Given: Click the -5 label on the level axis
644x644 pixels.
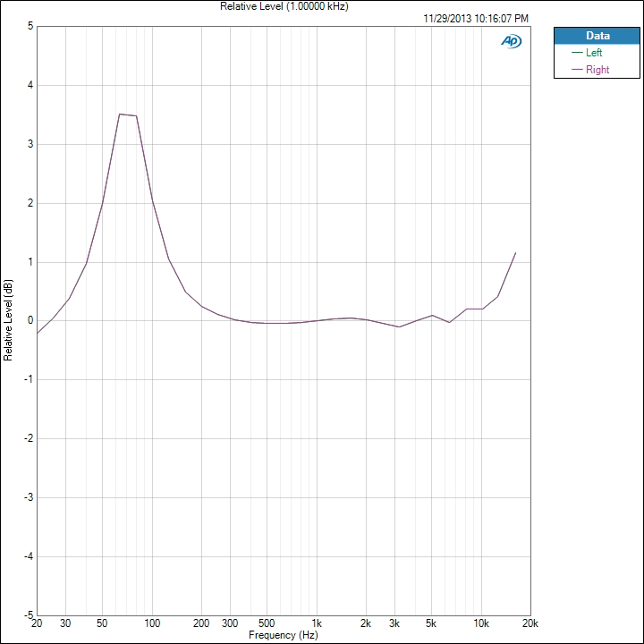Looking at the screenshot, I should click(29, 615).
